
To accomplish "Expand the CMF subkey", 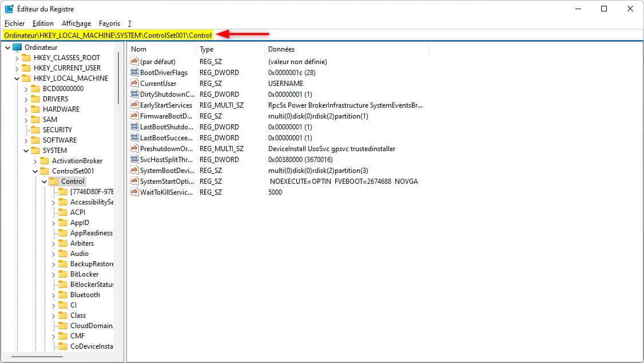I will tap(53, 336).
